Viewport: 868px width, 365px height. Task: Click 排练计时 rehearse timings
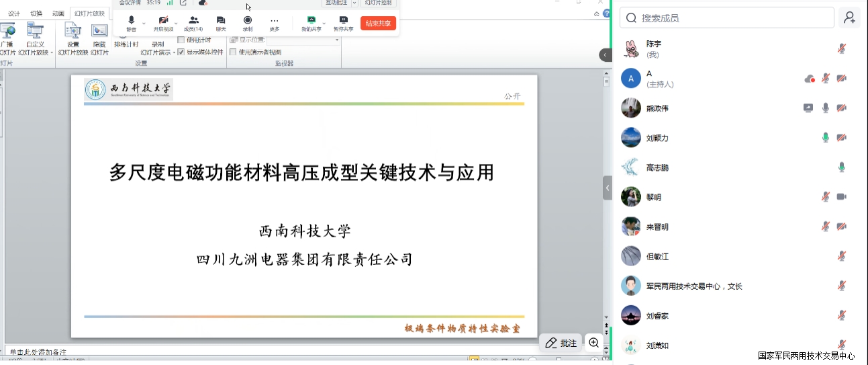tap(126, 44)
